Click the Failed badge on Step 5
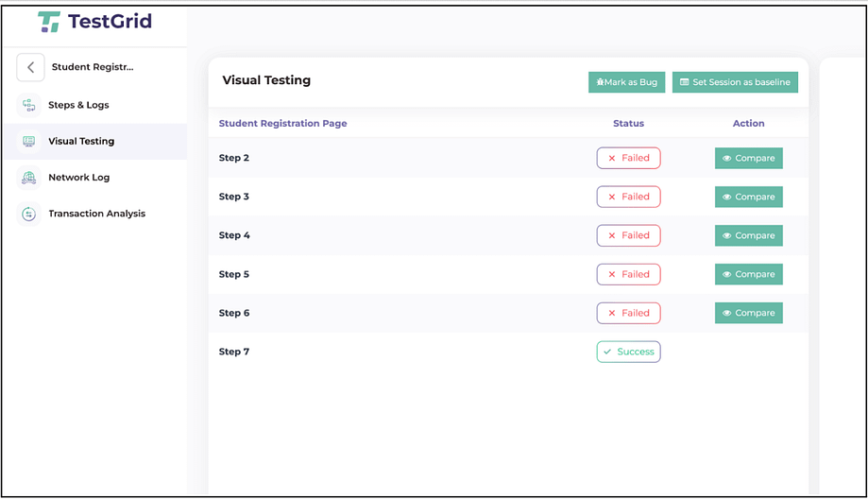This screenshot has height=499, width=868. [x=628, y=274]
